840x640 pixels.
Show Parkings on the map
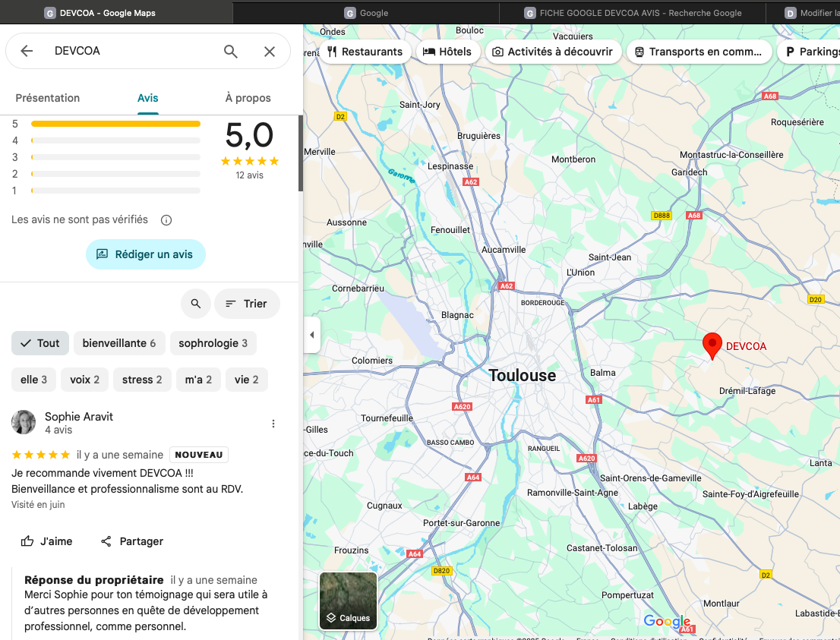tap(810, 52)
